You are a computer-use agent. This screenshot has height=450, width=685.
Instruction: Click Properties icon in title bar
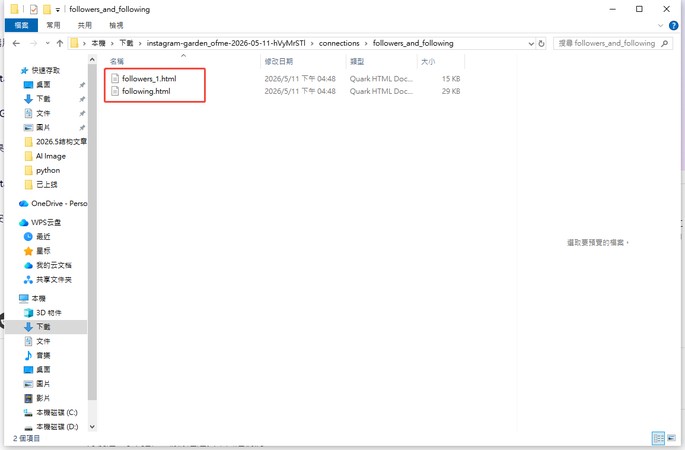pyautogui.click(x=34, y=9)
